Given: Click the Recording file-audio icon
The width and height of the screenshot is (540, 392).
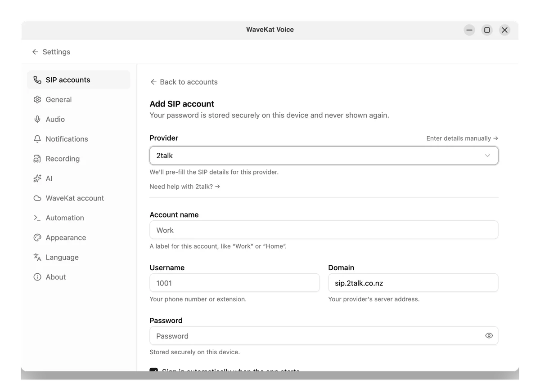Looking at the screenshot, I should point(37,159).
